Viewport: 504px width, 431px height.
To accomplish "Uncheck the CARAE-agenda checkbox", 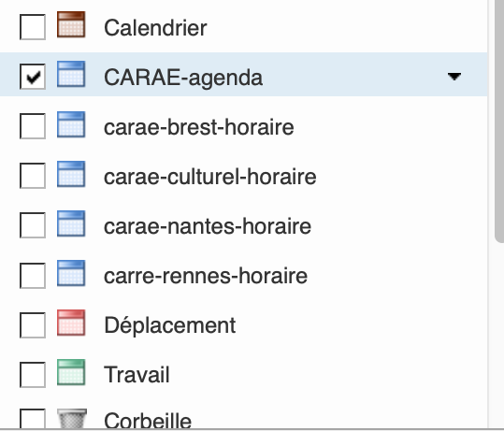I will pyautogui.click(x=33, y=77).
